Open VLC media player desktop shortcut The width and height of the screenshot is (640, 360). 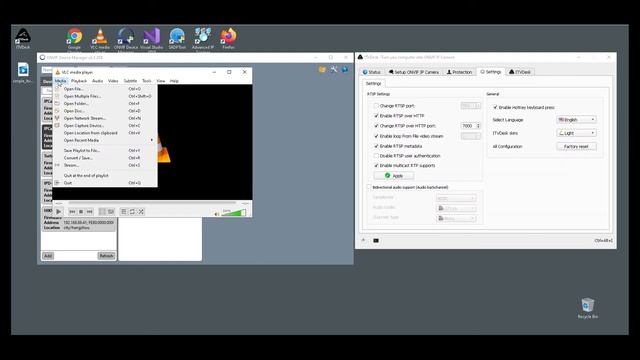(x=100, y=39)
